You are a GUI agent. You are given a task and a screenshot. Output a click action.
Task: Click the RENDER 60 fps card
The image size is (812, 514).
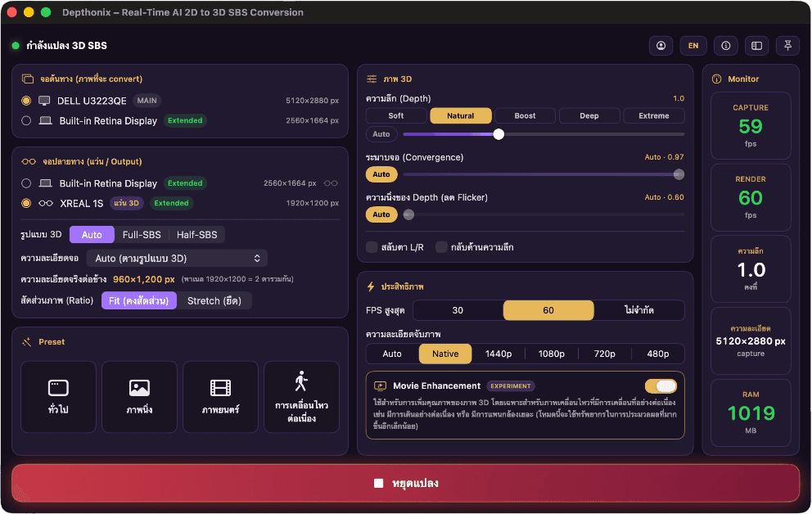click(751, 196)
